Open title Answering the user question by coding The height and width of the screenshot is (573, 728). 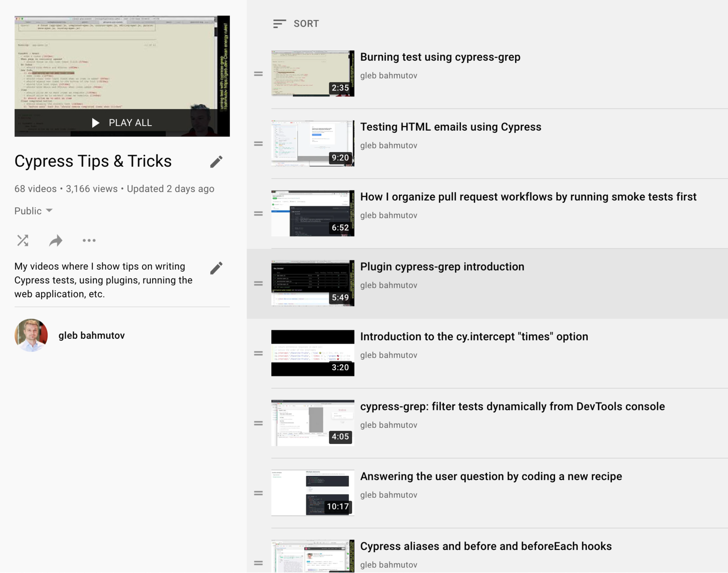coord(491,476)
